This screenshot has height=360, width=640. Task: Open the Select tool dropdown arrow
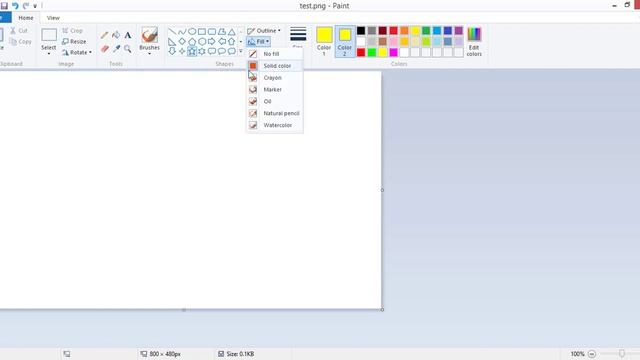[x=49, y=53]
